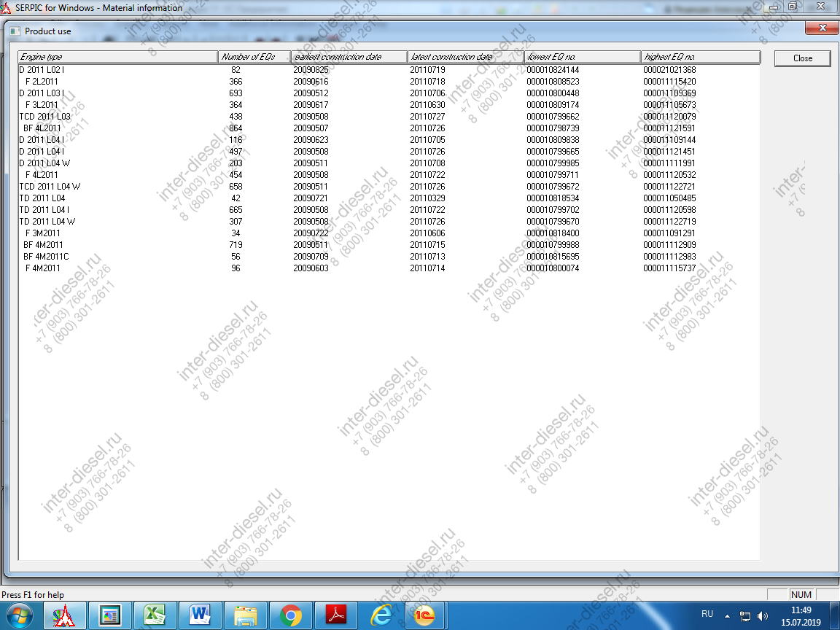Launch Google Chrome from taskbar
Viewport: 840px width, 630px height.
(x=290, y=615)
